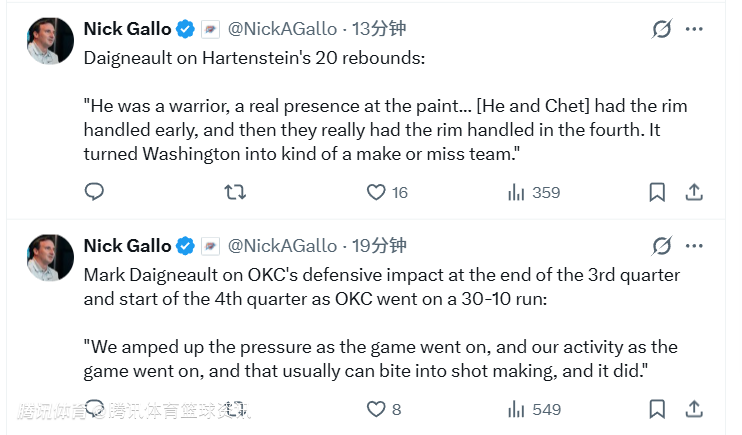Like the tweet with 8 likes

tap(376, 409)
